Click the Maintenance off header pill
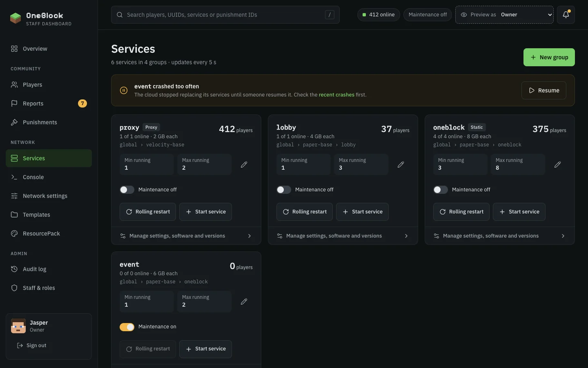The image size is (588, 368). tap(428, 15)
